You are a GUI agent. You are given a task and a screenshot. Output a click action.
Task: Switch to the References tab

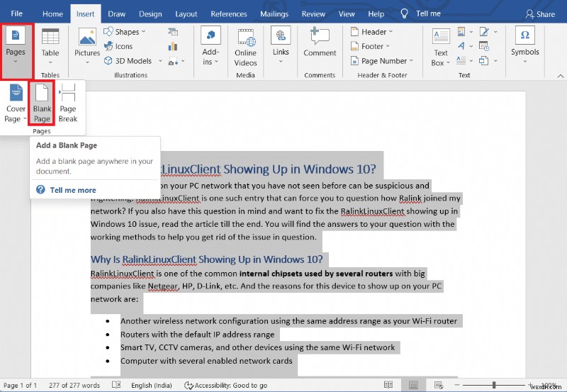pos(229,13)
